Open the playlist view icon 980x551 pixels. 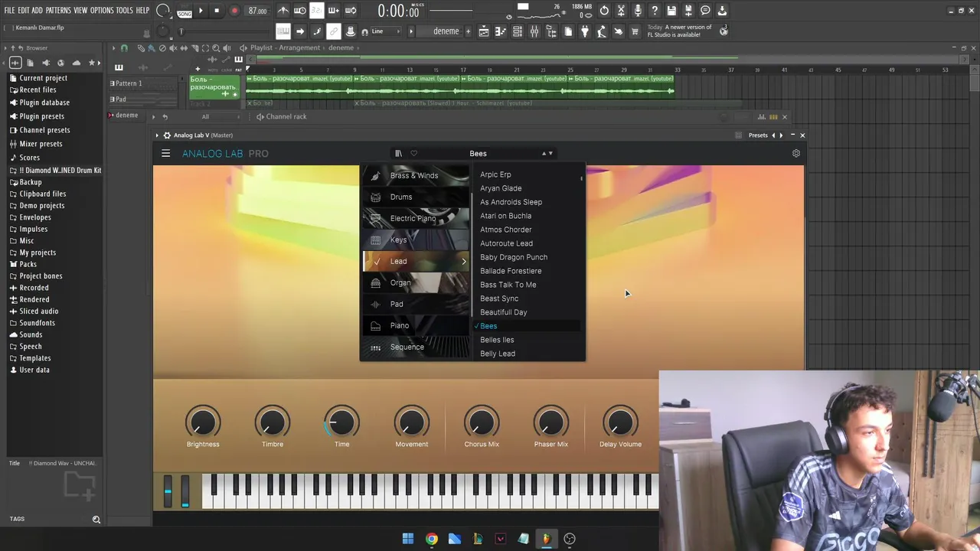pos(484,31)
